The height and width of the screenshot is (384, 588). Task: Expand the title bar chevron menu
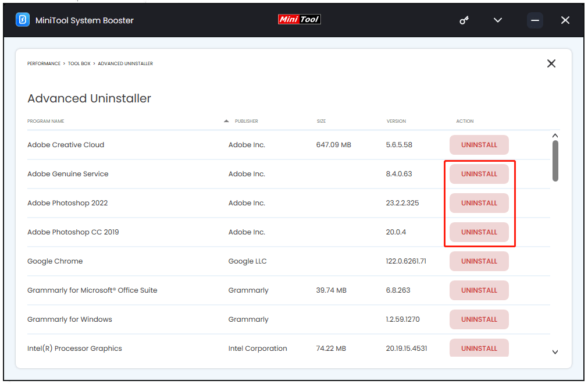pyautogui.click(x=498, y=20)
